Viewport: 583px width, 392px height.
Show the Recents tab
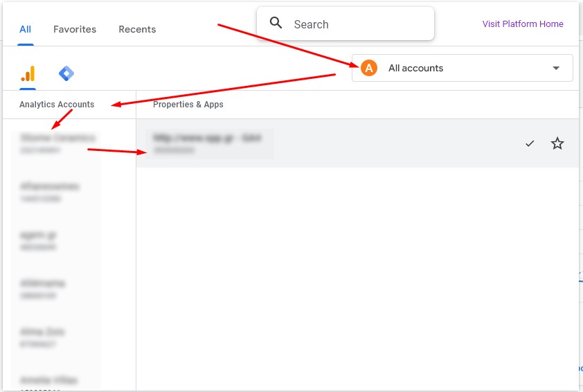[x=137, y=29]
